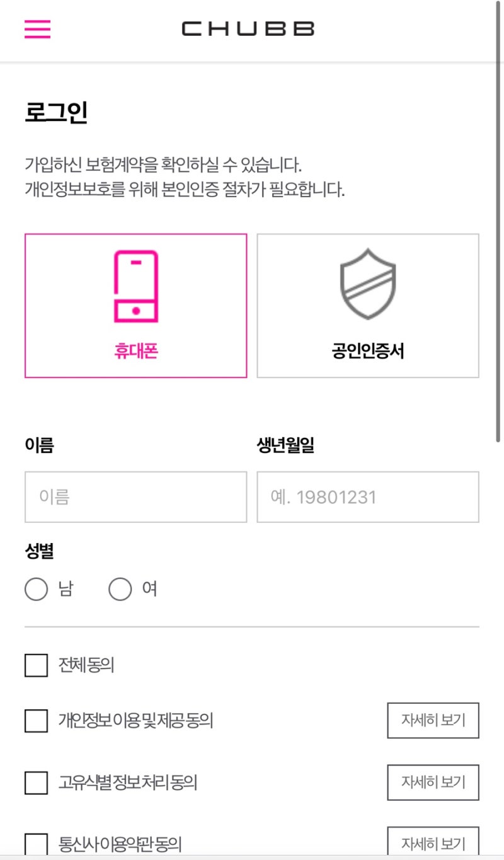Open 자세히 보기 for 고유식별 정보처리
This screenshot has width=504, height=860.
(433, 782)
